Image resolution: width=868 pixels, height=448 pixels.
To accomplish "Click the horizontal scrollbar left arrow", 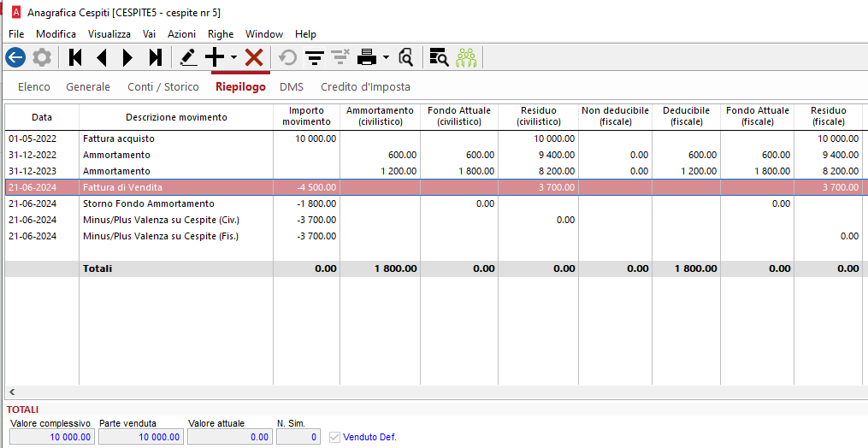I will click(12, 392).
